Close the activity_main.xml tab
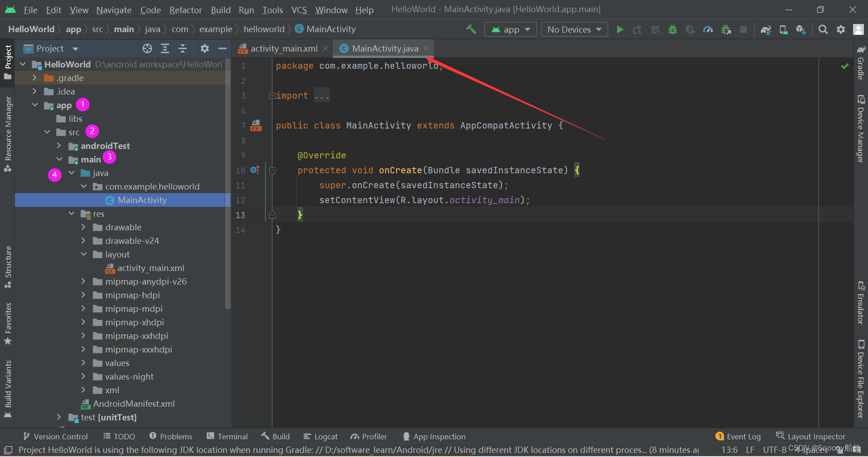The height and width of the screenshot is (457, 868). tap(325, 48)
